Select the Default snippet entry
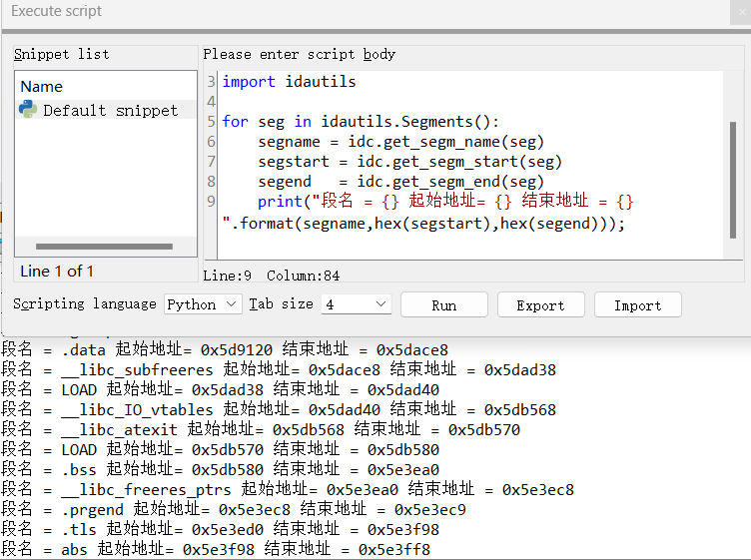The image size is (751, 560). [x=106, y=110]
